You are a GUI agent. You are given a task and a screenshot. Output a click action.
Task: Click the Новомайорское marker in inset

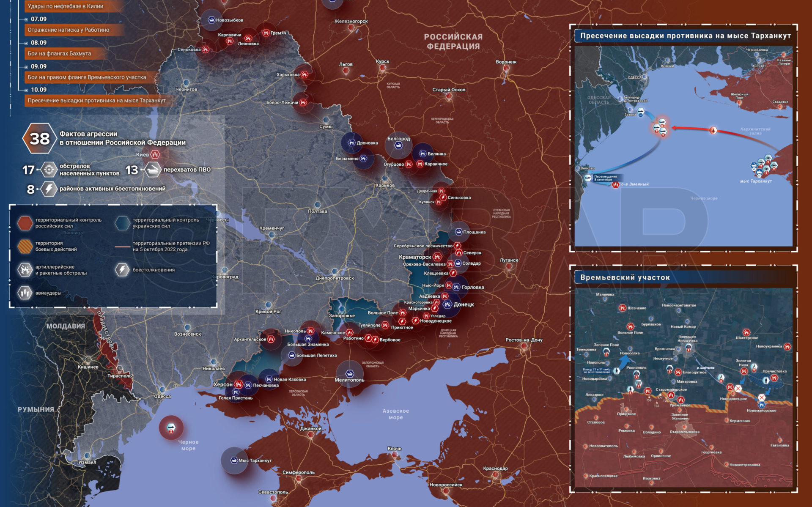click(x=761, y=405)
